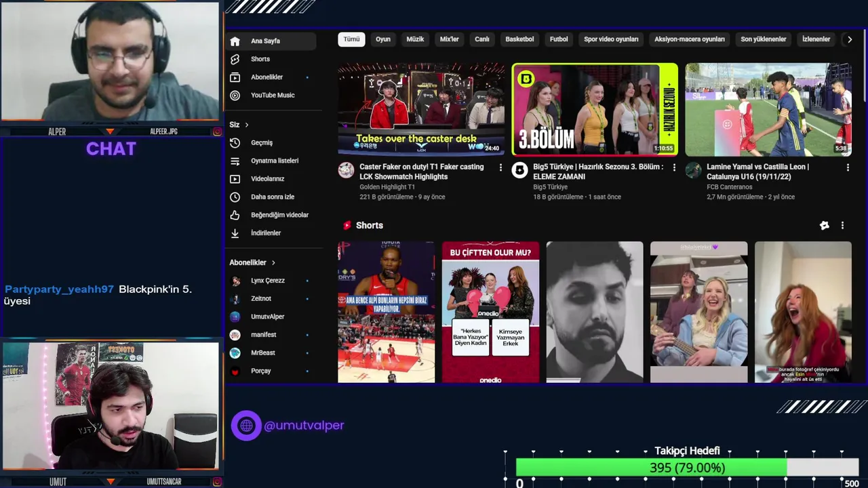Open the Abonelikler subscriptions icon

coord(235,77)
